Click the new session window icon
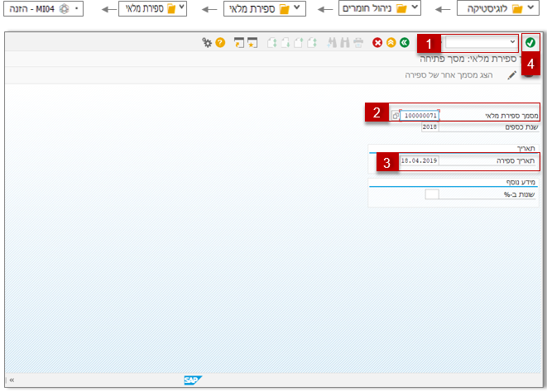This screenshot has width=547, height=392. pos(239,42)
